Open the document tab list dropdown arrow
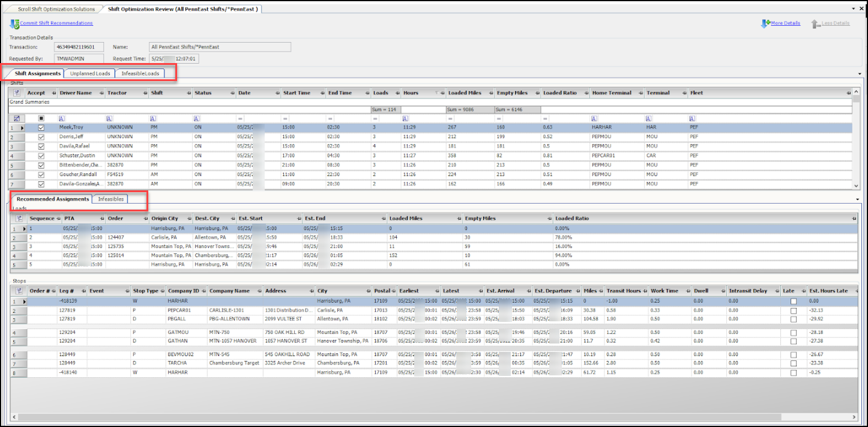The width and height of the screenshot is (868, 427). tap(853, 9)
